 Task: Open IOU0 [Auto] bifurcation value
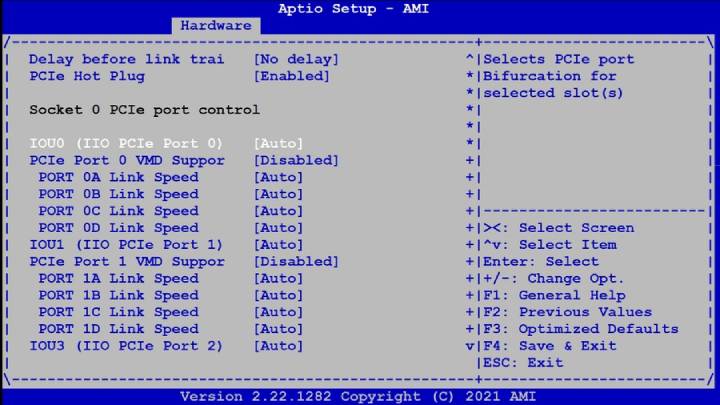278,143
